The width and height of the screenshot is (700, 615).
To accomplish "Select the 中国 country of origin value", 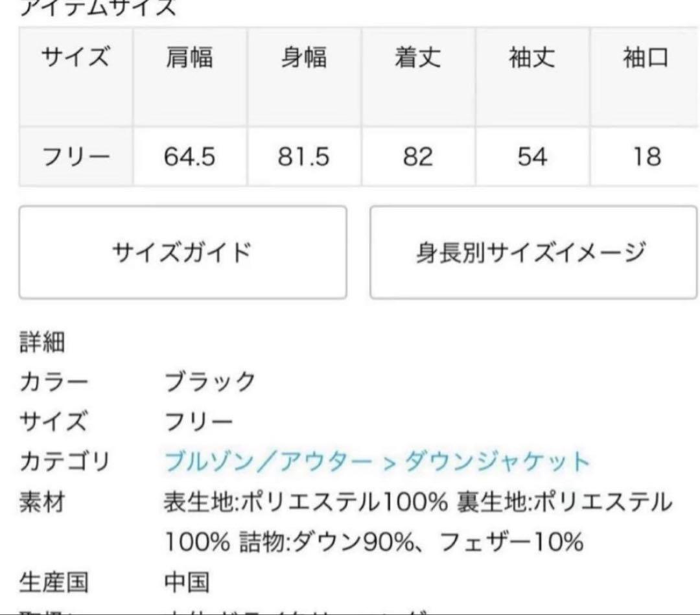I will (187, 581).
